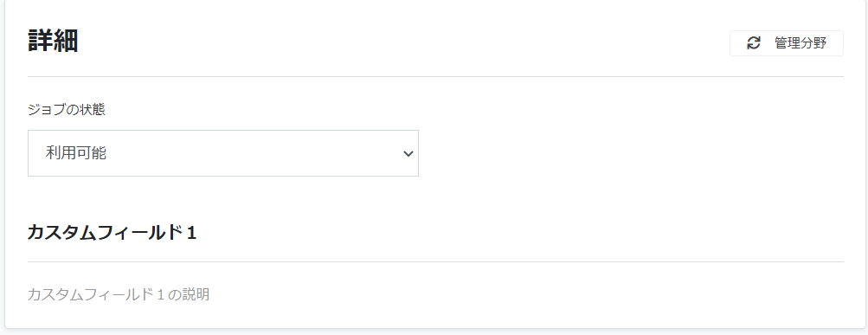
Task: Click the circular arrows refresh symbol
Action: point(754,43)
